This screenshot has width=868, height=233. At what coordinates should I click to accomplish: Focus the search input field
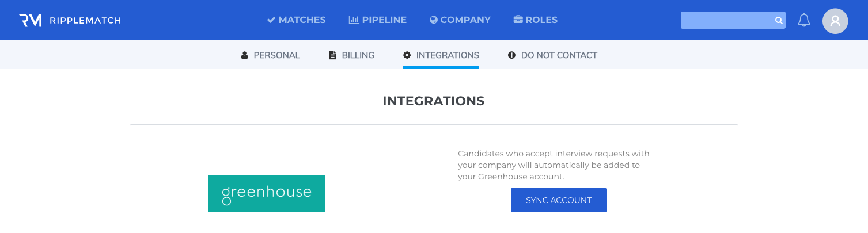click(727, 20)
